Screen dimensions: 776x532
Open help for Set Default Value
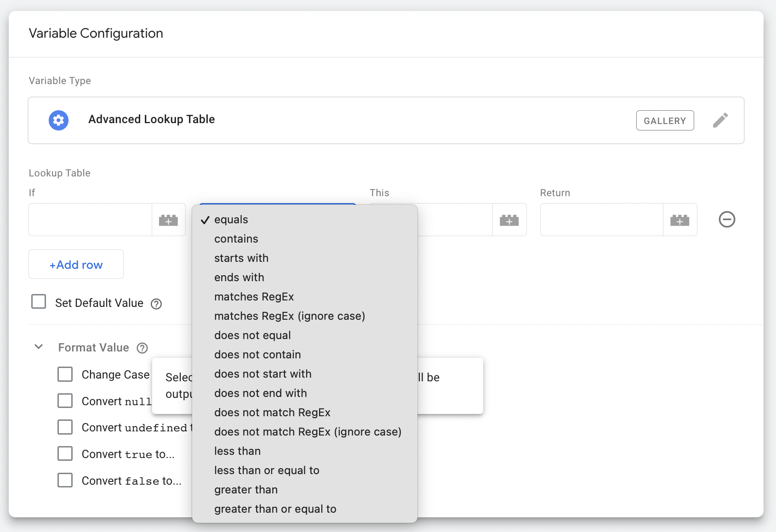click(156, 304)
